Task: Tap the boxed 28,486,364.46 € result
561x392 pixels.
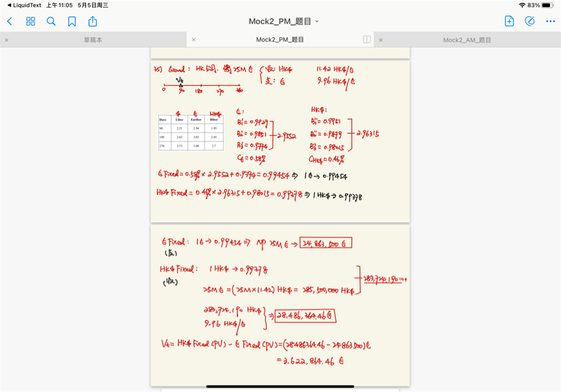Action: [305, 316]
